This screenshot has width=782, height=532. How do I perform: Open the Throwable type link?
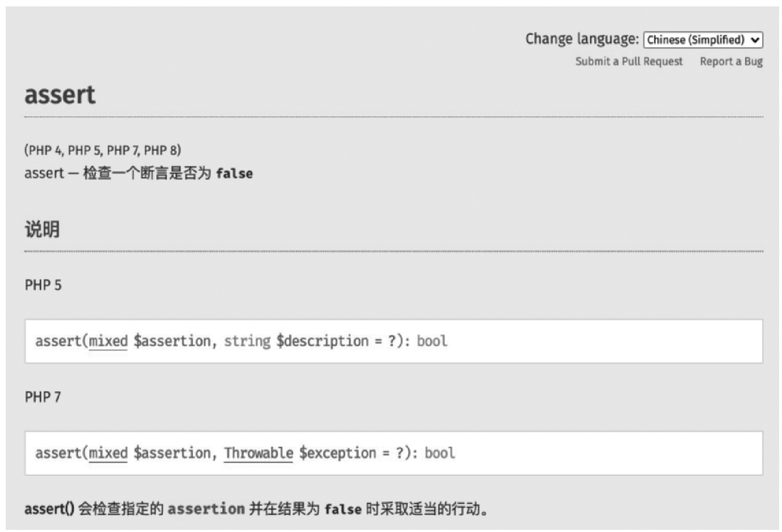point(259,452)
